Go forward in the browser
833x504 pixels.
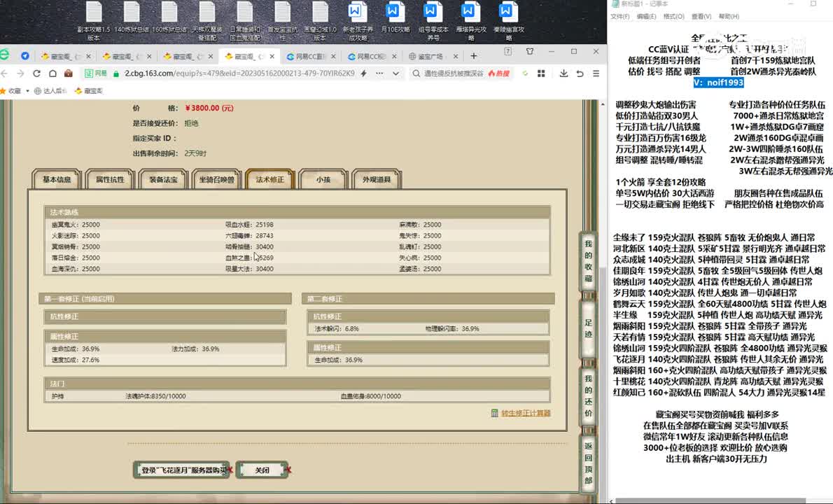(20, 73)
